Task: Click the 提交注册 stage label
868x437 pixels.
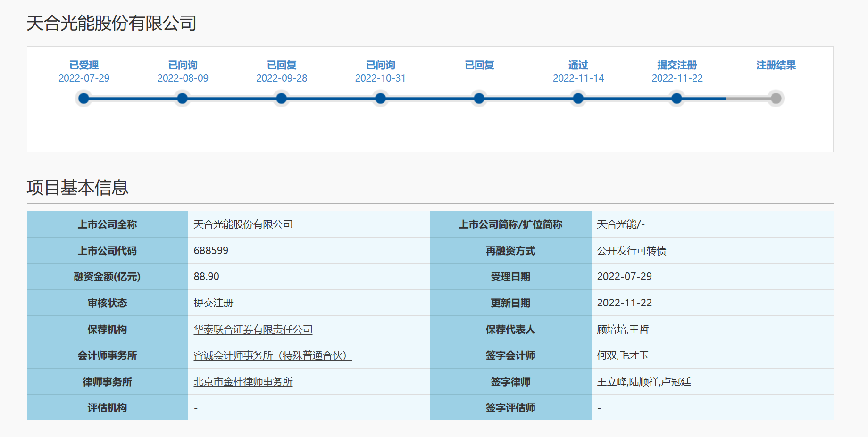Action: [x=677, y=65]
